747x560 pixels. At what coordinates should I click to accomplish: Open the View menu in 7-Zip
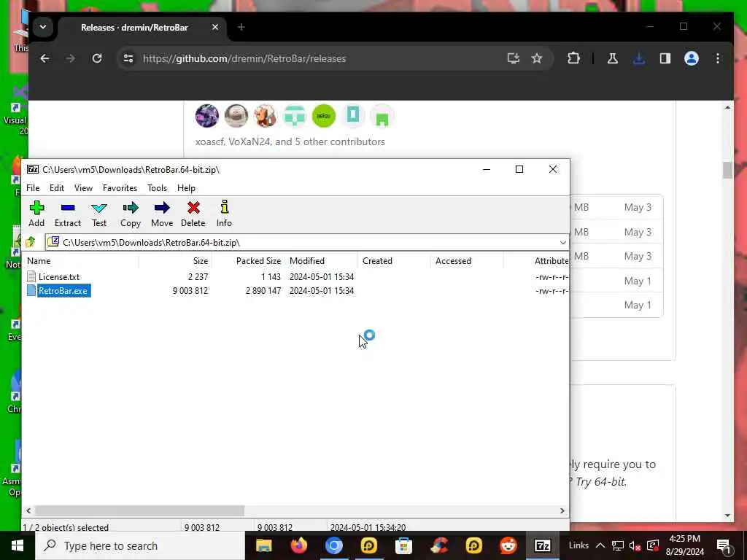pyautogui.click(x=83, y=188)
